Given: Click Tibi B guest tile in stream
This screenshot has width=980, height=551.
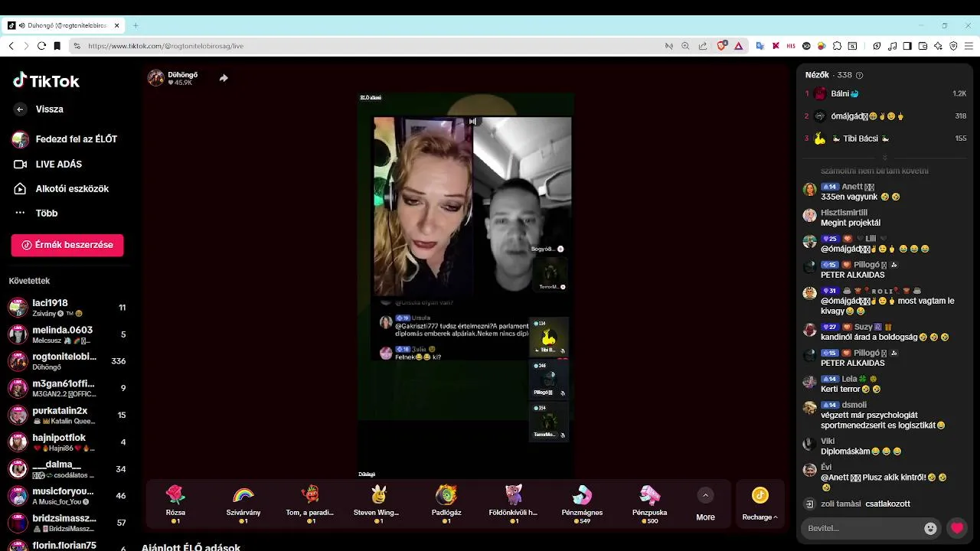Looking at the screenshot, I should [549, 337].
